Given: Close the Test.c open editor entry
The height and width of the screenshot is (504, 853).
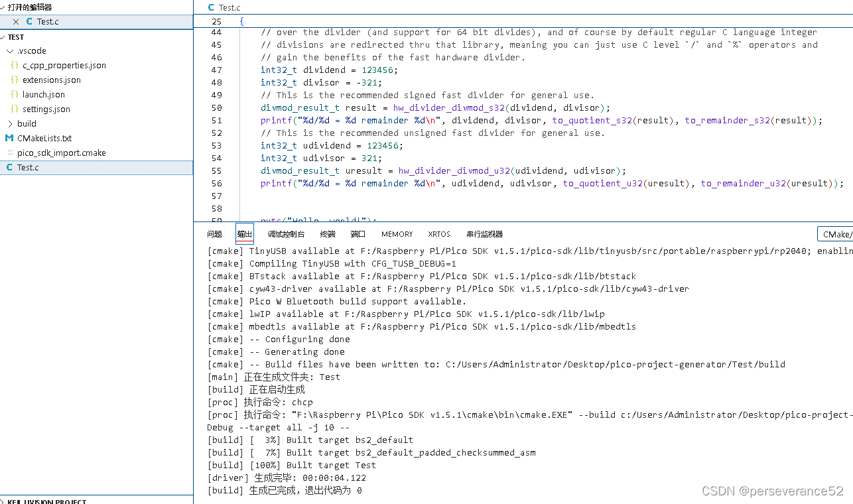Looking at the screenshot, I should pos(16,22).
